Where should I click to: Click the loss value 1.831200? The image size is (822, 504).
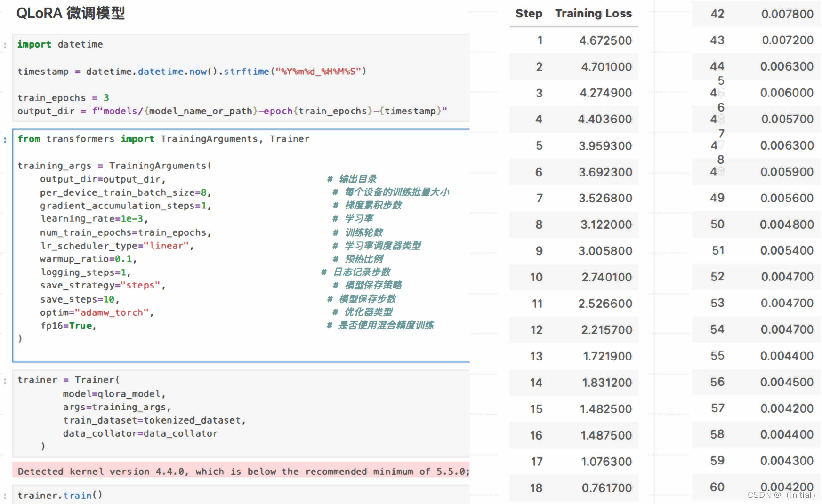(x=607, y=383)
